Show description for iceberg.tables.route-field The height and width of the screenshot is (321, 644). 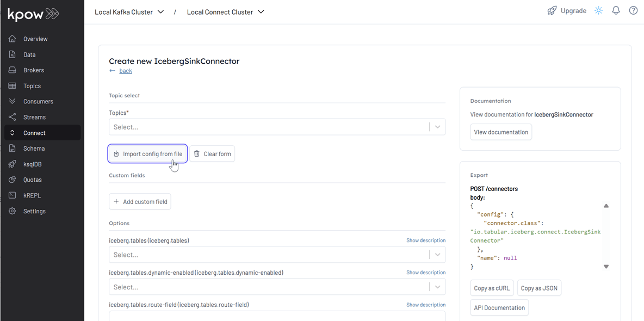[x=426, y=305]
